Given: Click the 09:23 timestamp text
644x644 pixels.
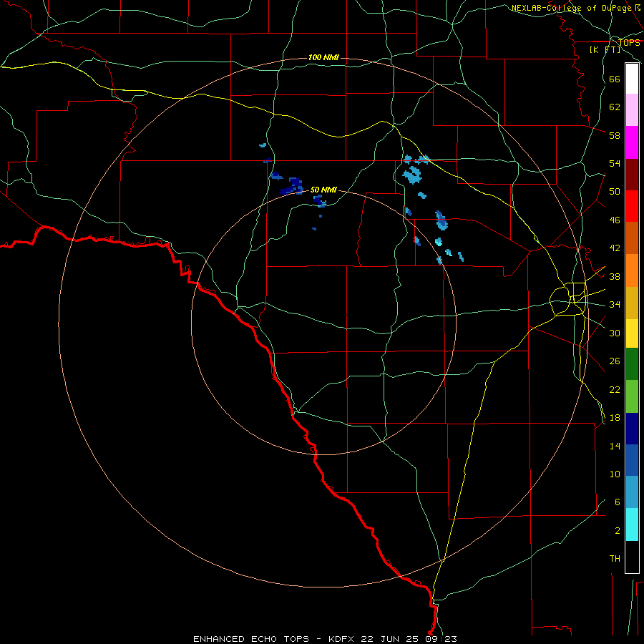Looking at the screenshot, I should click(442, 639).
